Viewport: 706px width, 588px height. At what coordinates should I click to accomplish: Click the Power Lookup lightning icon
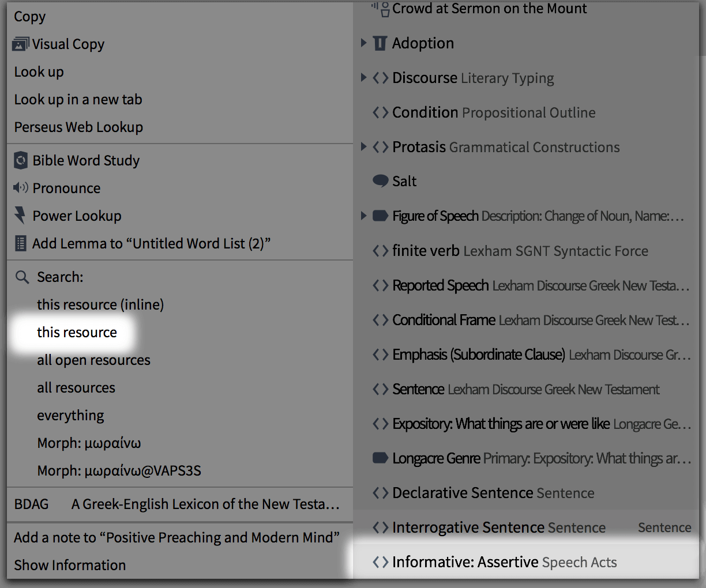pos(21,216)
